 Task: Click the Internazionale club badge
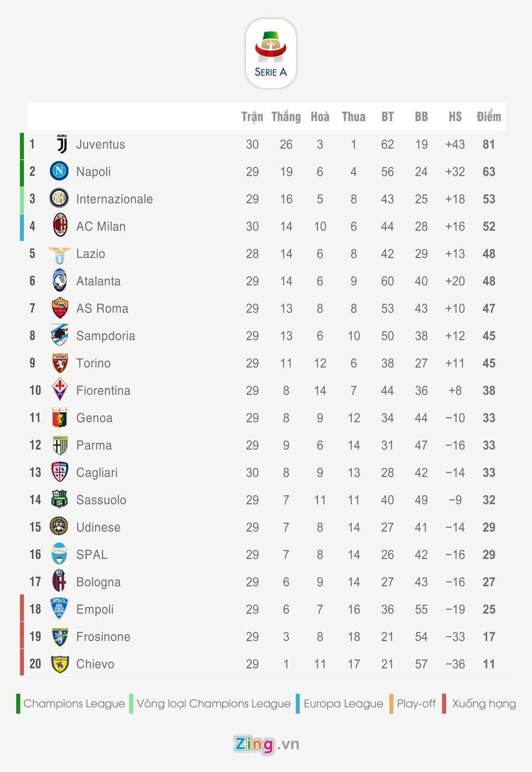(x=59, y=199)
